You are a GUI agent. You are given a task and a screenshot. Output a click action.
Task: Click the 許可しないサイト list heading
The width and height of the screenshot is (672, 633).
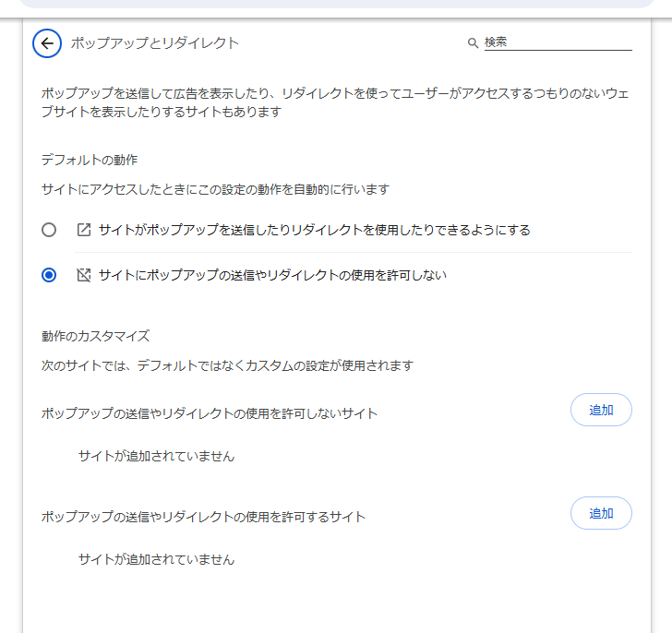click(210, 413)
